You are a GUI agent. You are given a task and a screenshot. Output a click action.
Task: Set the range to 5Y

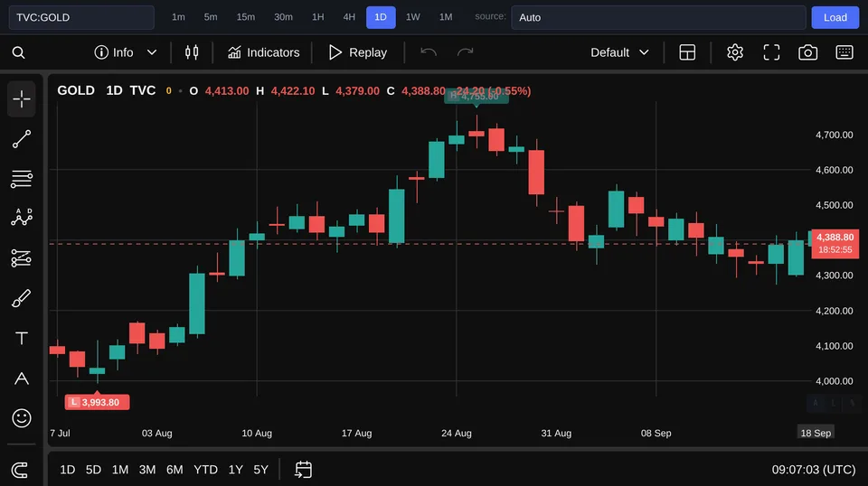pos(260,470)
